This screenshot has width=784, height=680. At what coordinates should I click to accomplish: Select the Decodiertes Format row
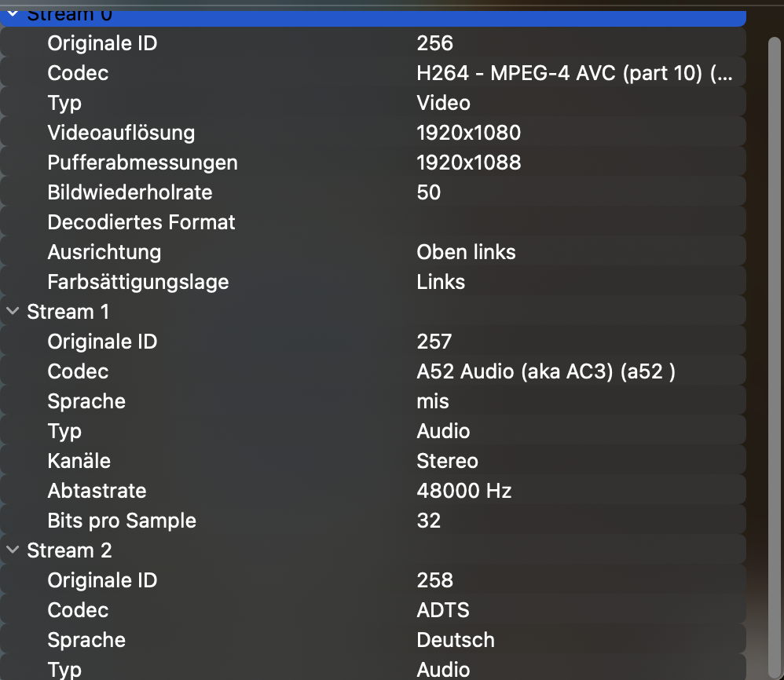[373, 222]
